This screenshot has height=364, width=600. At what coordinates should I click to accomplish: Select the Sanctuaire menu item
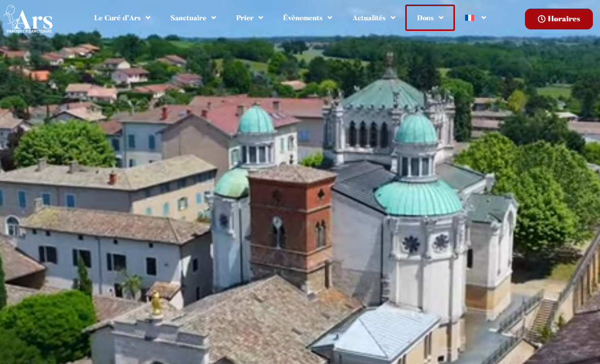[x=188, y=18]
